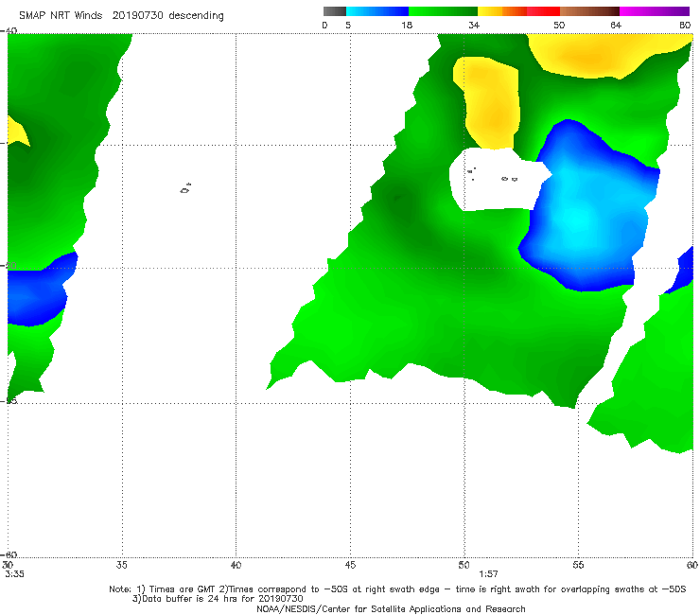Click the "Note: 1) Times are GMT" line
This screenshot has height=615, width=700.
[397, 589]
